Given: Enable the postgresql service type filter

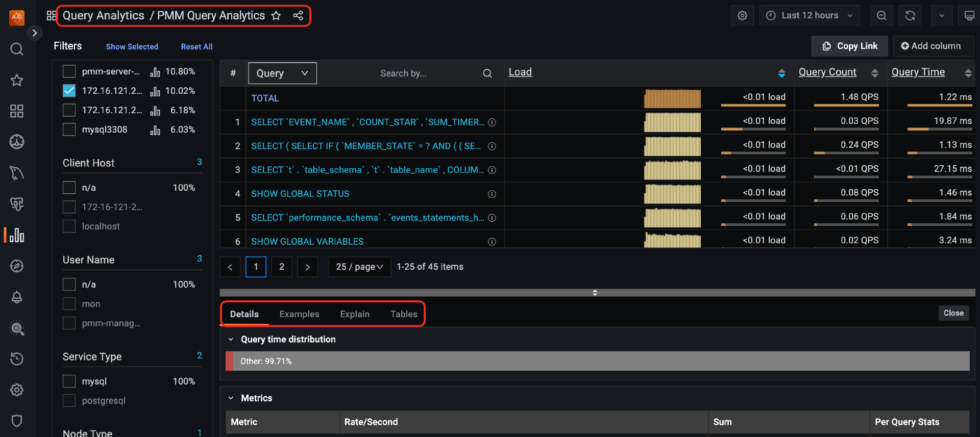Looking at the screenshot, I should [x=69, y=401].
